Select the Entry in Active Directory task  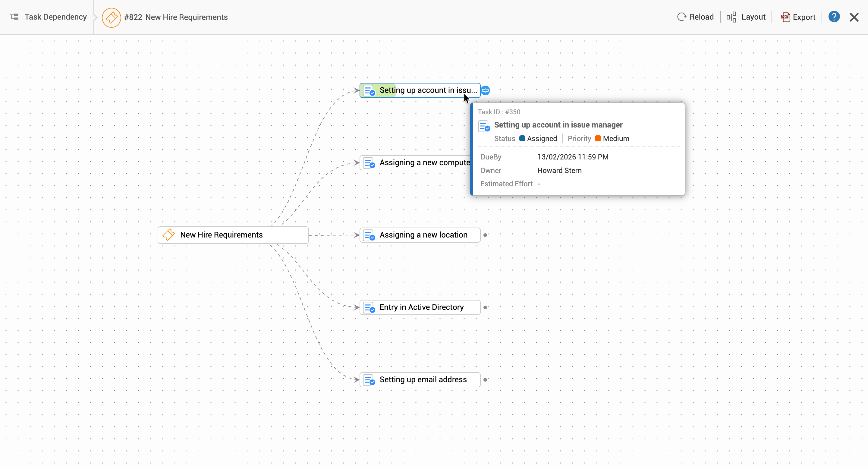coord(421,307)
